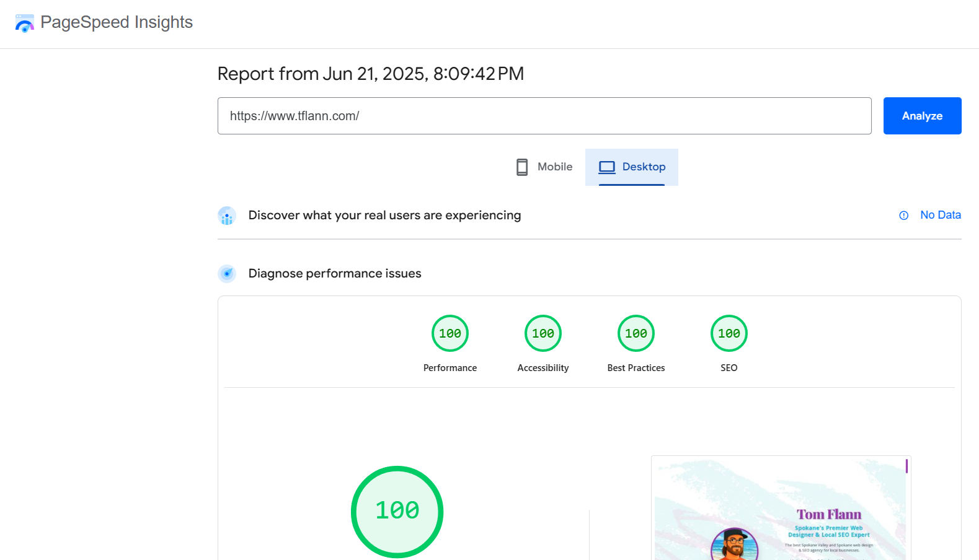
Task: Click the Best Practices label
Action: click(636, 368)
